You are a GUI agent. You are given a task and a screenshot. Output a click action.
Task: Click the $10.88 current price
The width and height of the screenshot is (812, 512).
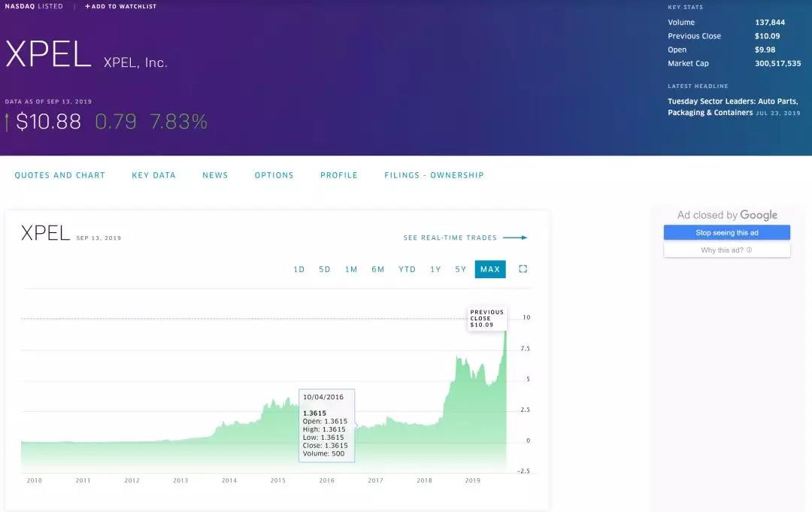[x=49, y=122]
